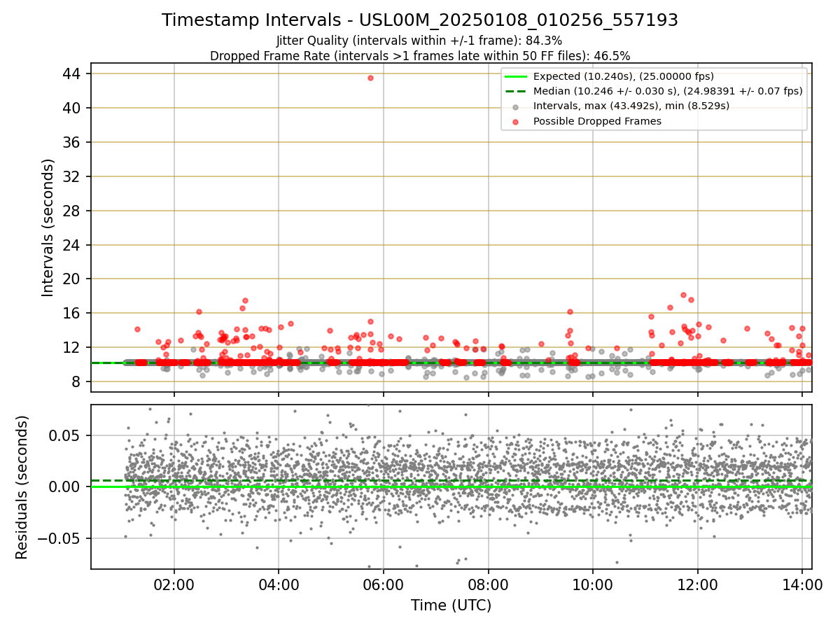Click the x-axis tick label 06:00
Image resolution: width=840 pixels, height=630 pixels.
pos(384,584)
